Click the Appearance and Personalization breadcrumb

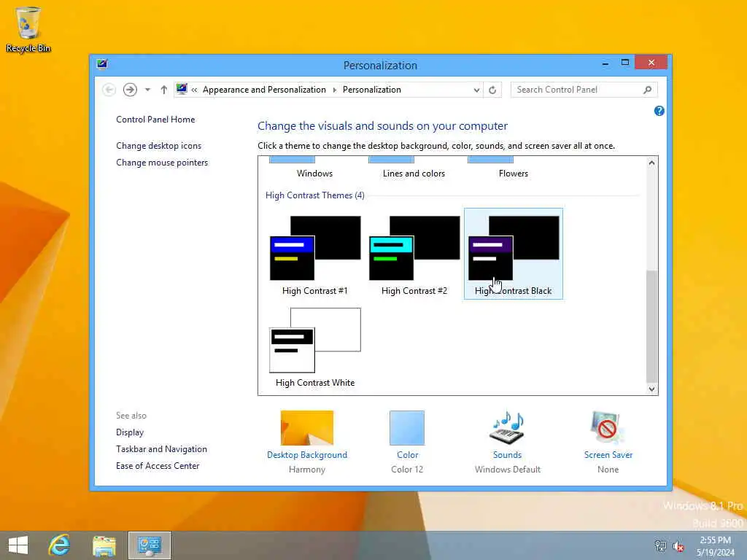point(264,90)
